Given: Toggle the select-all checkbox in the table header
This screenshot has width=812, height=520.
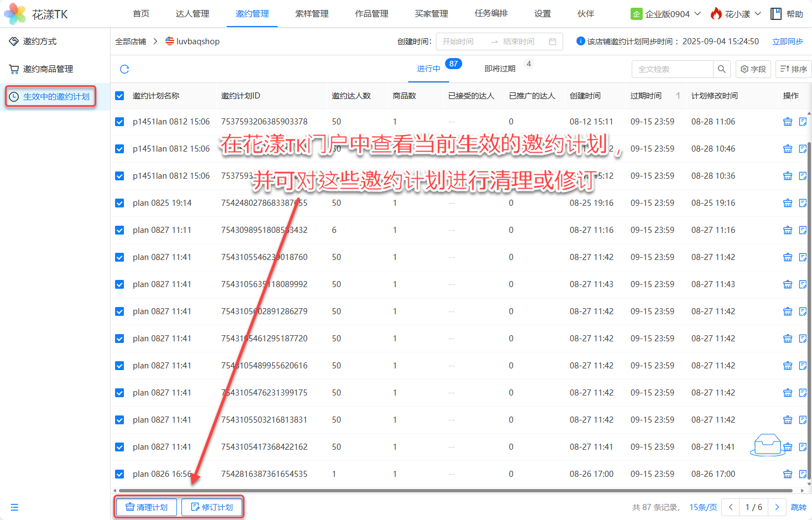Looking at the screenshot, I should point(119,96).
